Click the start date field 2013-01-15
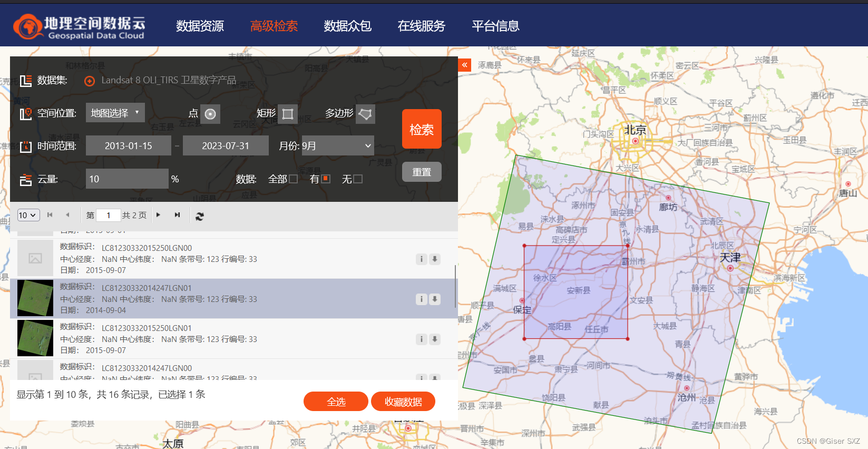Viewport: 868px width, 449px height. pos(129,145)
